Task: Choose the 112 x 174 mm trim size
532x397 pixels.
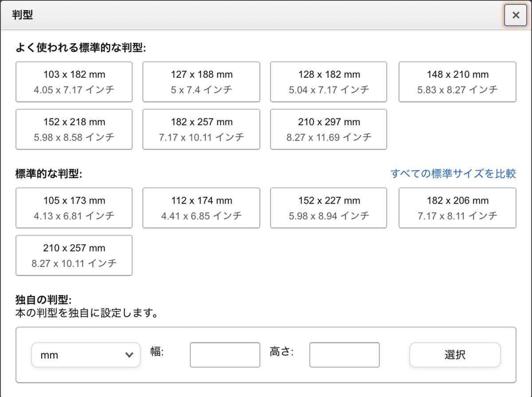Action: (201, 208)
